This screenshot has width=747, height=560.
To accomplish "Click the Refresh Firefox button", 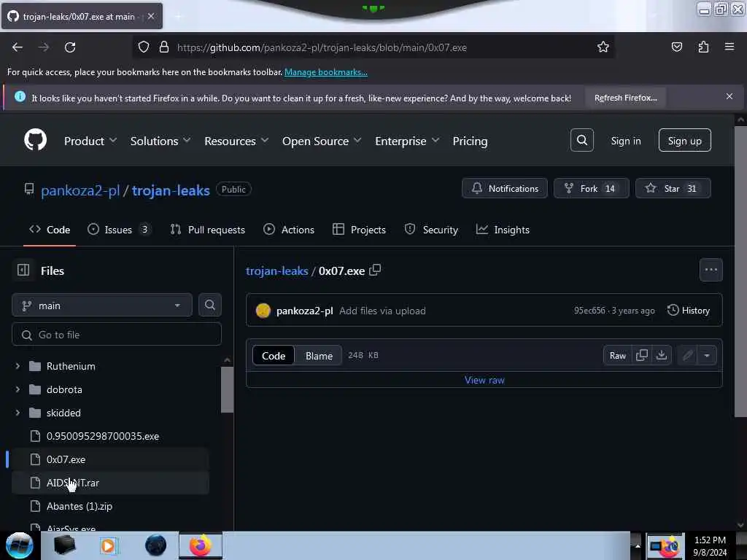I will tap(625, 98).
